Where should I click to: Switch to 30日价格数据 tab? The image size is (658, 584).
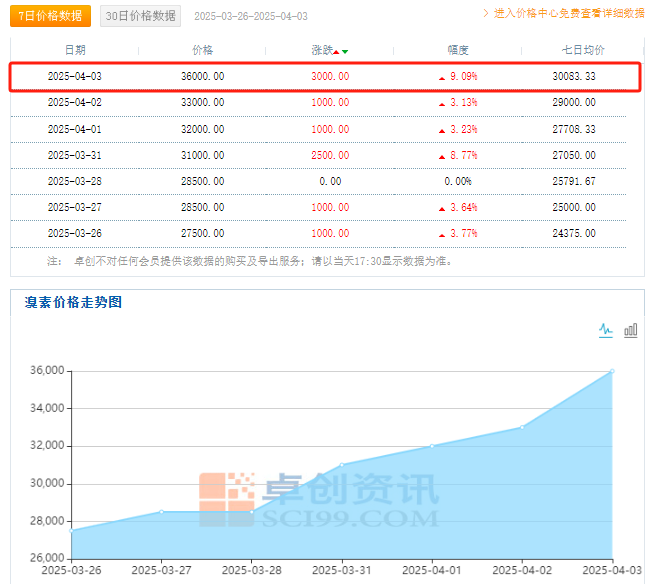(141, 16)
